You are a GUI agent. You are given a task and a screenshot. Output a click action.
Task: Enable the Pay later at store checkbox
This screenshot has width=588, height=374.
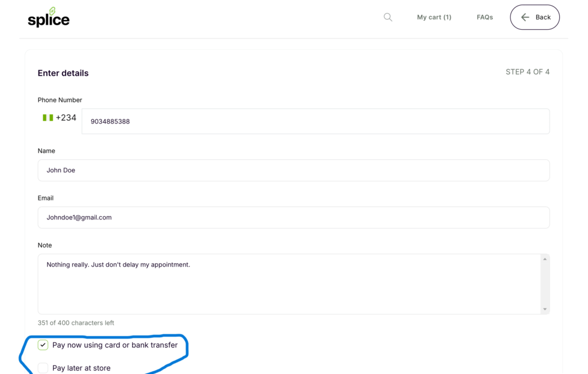click(x=43, y=368)
